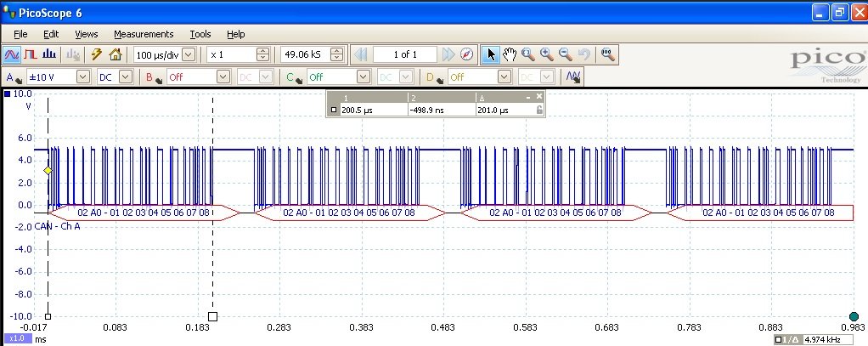Viewport: 868px width, 346px height.
Task: Open the Measurements menu
Action: (x=144, y=34)
